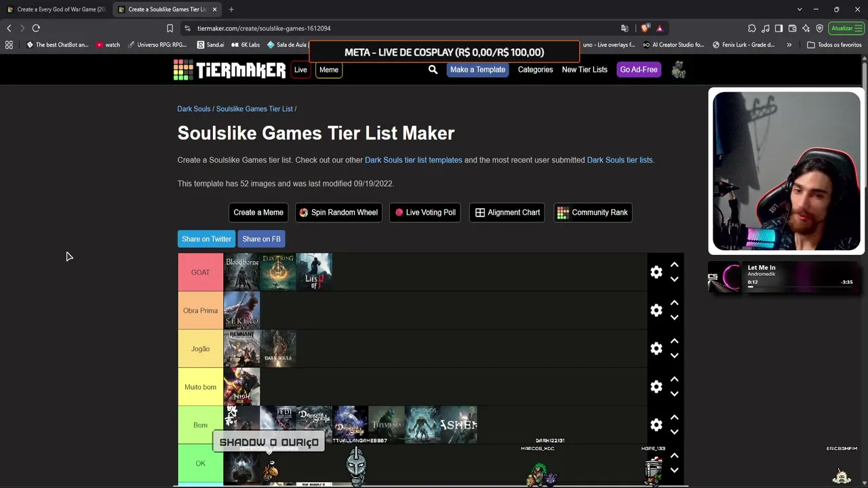Follow the Dark Souls tier list templates link
Image resolution: width=868 pixels, height=488 pixels.
coord(414,160)
